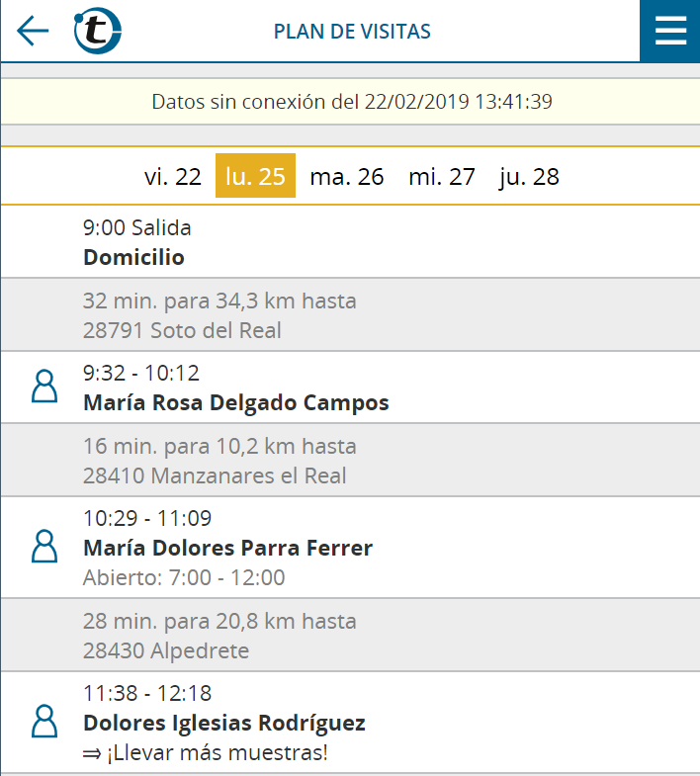Click the PLAN DE VISITAS title
The image size is (700, 776).
(352, 32)
